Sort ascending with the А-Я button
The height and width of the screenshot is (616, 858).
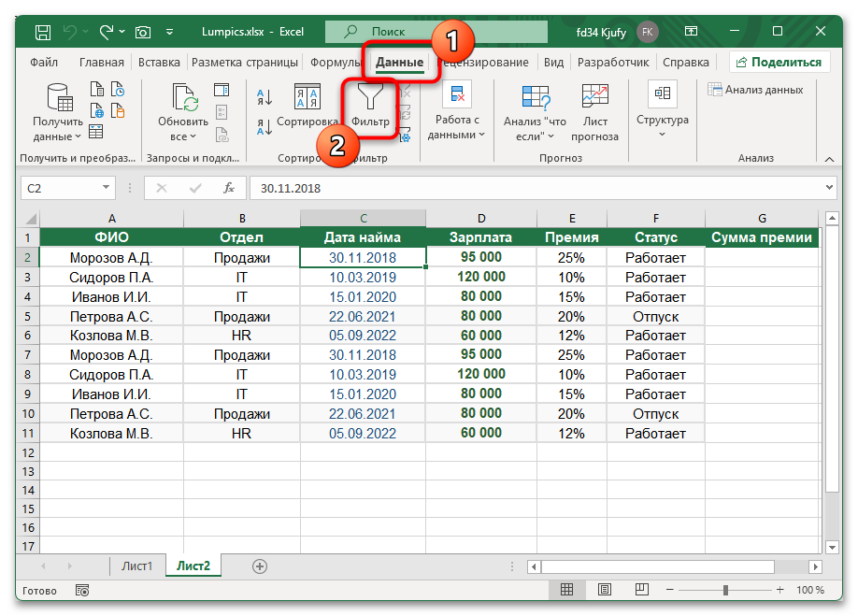click(x=264, y=97)
